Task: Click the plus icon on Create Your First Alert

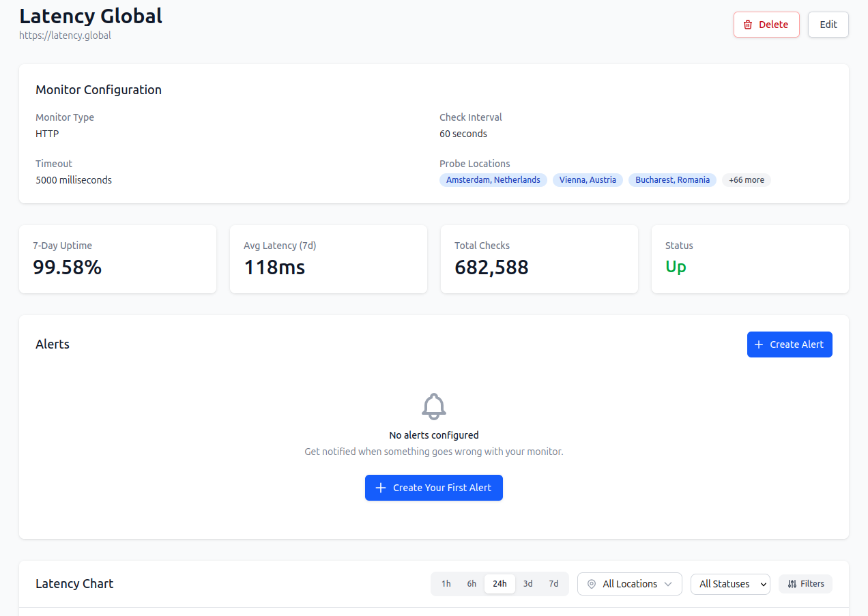Action: (x=381, y=488)
